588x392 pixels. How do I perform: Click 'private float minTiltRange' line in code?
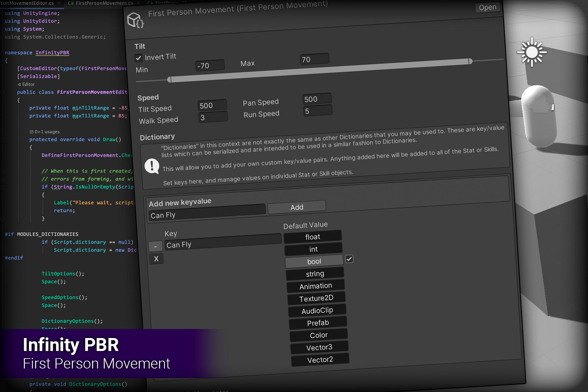coord(78,108)
